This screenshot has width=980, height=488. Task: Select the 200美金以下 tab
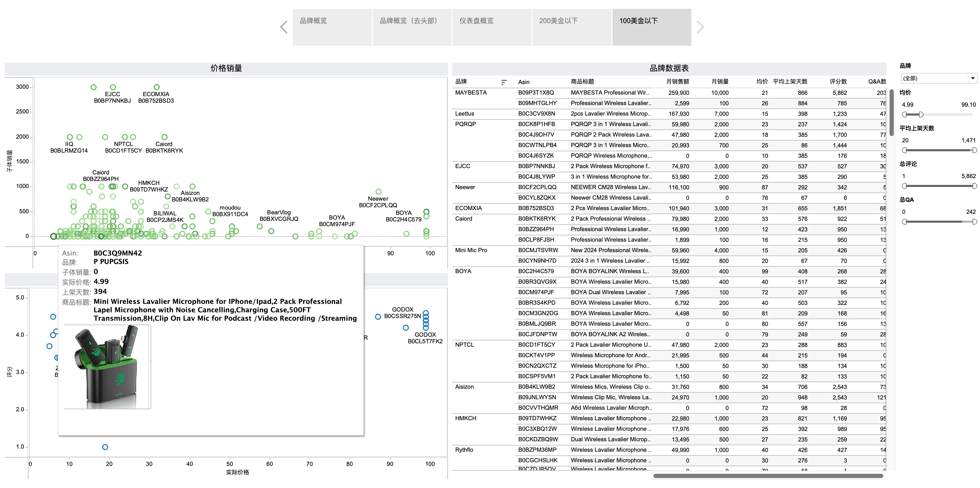572,27
